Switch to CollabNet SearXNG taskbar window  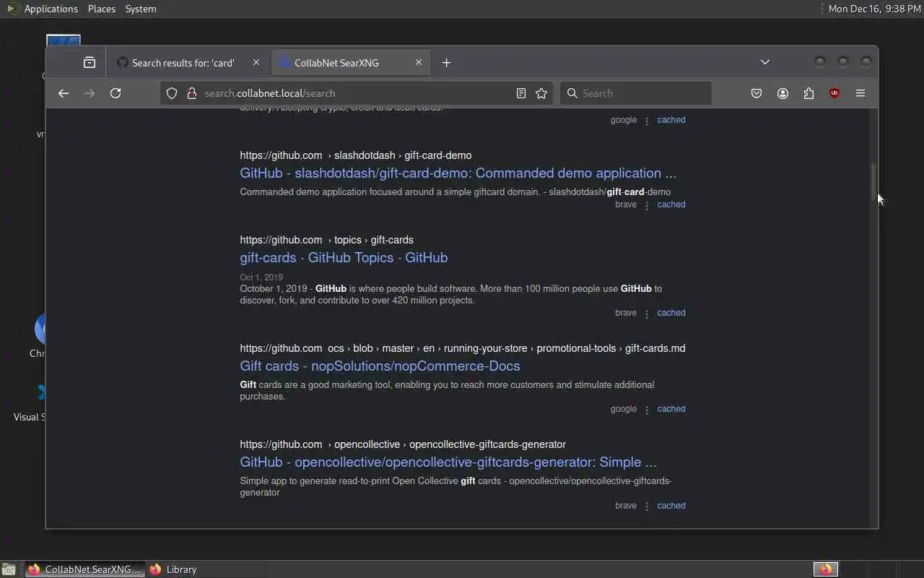tap(84, 569)
